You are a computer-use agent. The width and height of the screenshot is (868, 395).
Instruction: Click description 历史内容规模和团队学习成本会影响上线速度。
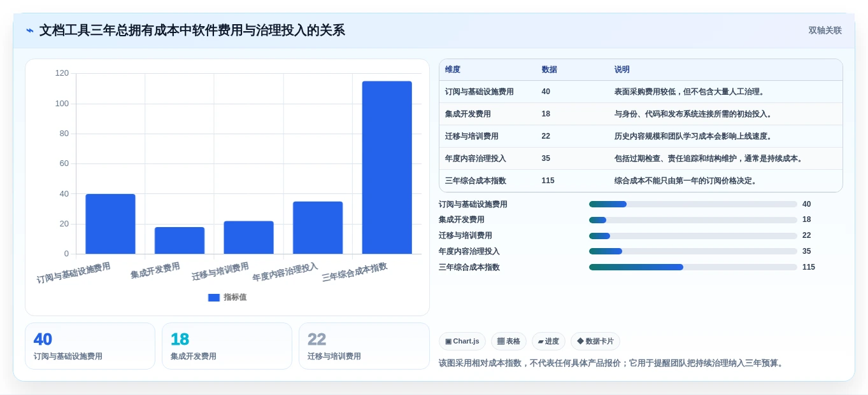694,136
